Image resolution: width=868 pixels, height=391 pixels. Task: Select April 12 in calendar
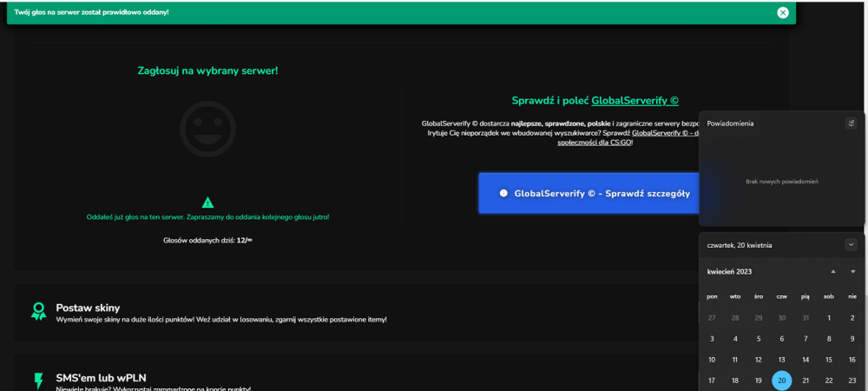[759, 360]
